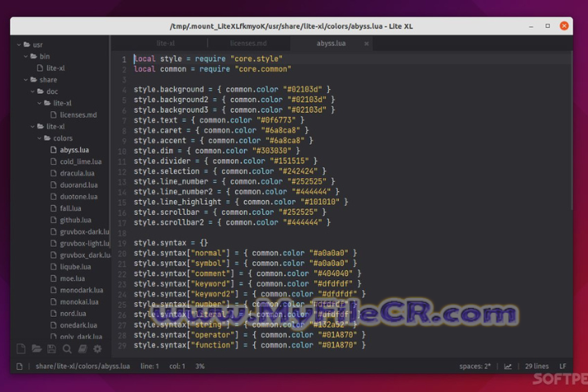The width and height of the screenshot is (588, 392).
Task: Click the New File toolbar icon
Action: click(x=22, y=349)
